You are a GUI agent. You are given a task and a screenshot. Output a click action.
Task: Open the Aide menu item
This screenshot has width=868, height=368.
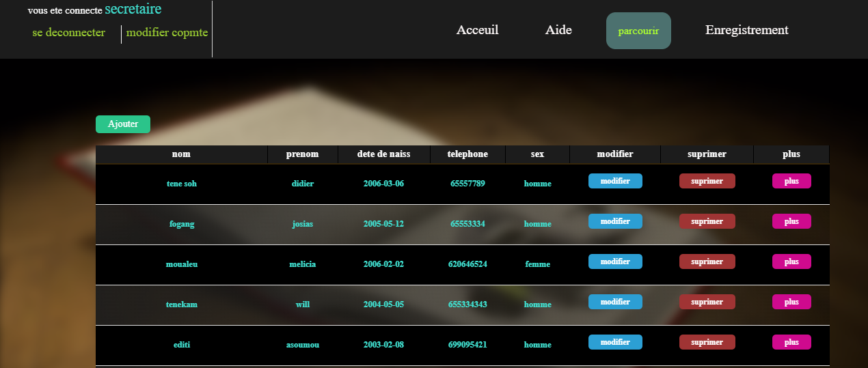[558, 30]
